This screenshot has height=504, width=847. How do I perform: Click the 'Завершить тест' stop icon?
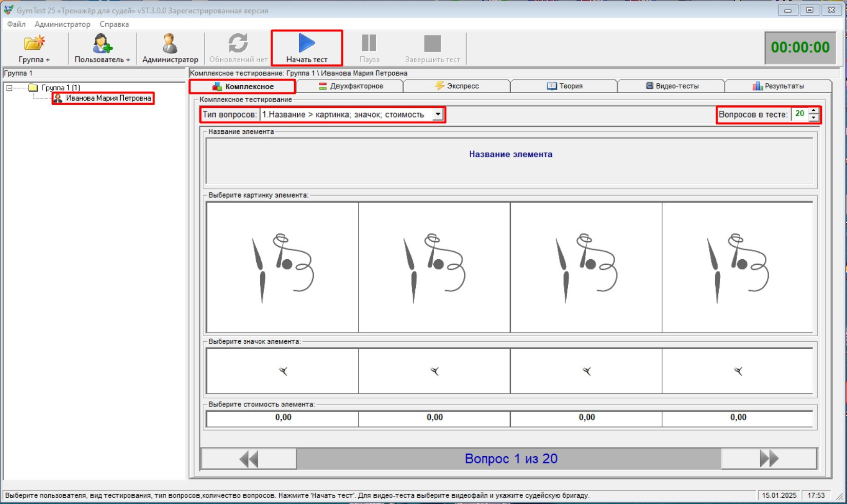(432, 44)
